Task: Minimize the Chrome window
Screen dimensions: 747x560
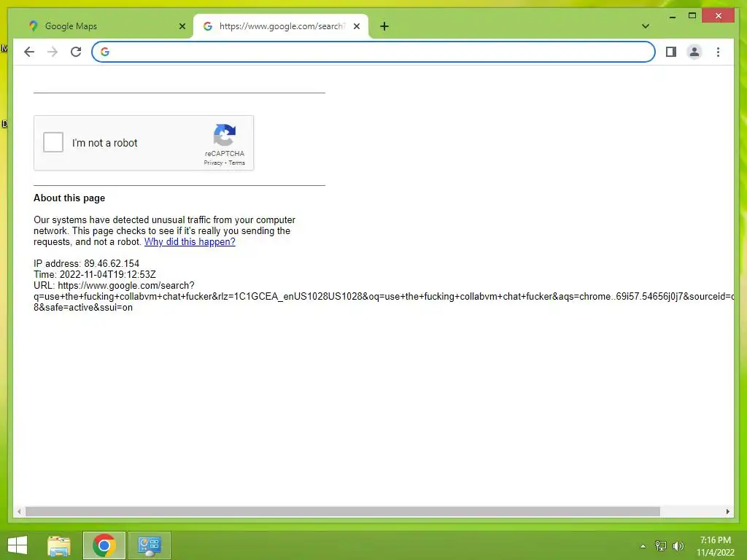Action: [x=672, y=16]
